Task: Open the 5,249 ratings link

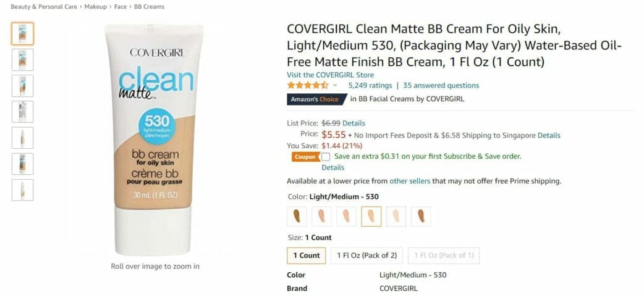Action: pos(370,85)
